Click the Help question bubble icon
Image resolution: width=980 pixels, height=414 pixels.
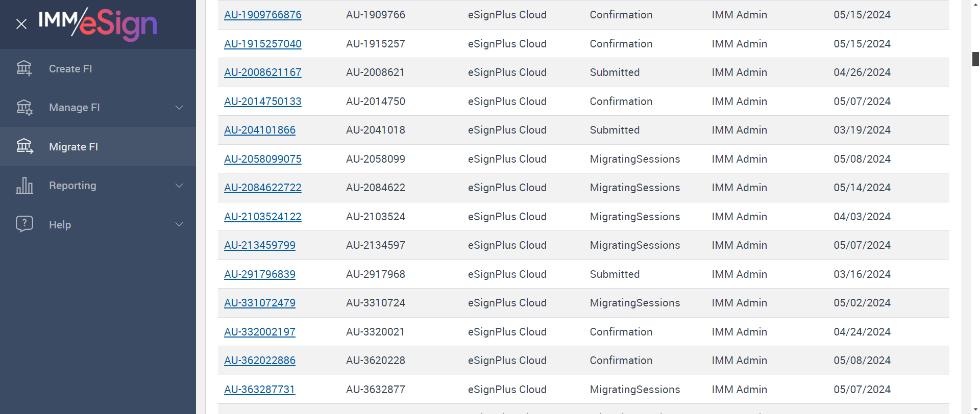pyautogui.click(x=24, y=224)
